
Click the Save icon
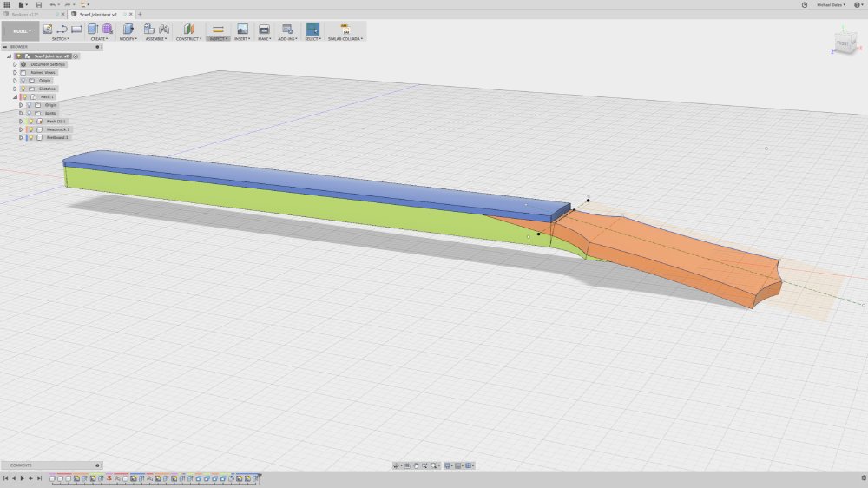click(x=39, y=4)
